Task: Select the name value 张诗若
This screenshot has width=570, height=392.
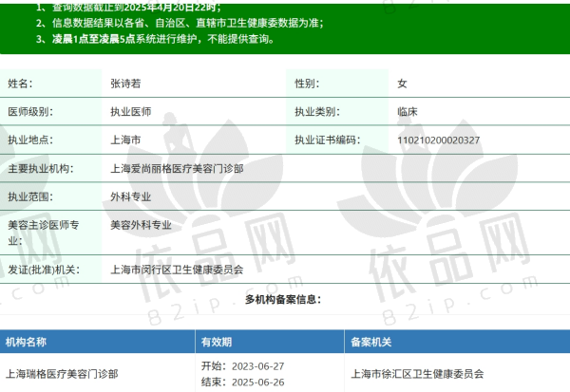Action: [x=125, y=84]
